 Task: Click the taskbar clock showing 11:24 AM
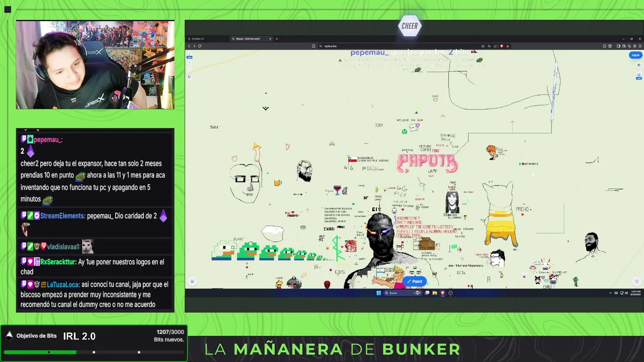click(637, 293)
